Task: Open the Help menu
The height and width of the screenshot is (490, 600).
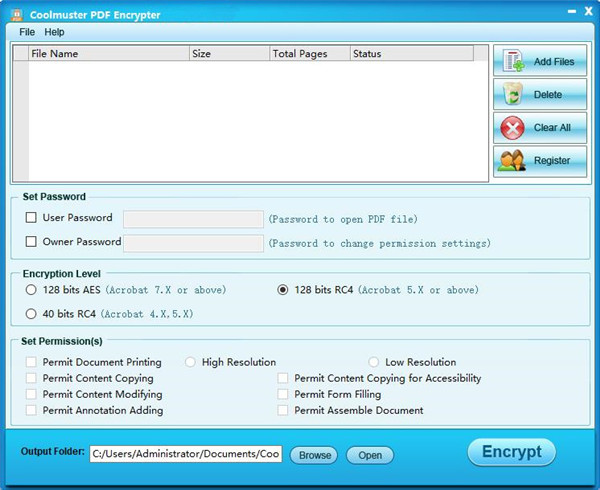Action: (x=54, y=32)
